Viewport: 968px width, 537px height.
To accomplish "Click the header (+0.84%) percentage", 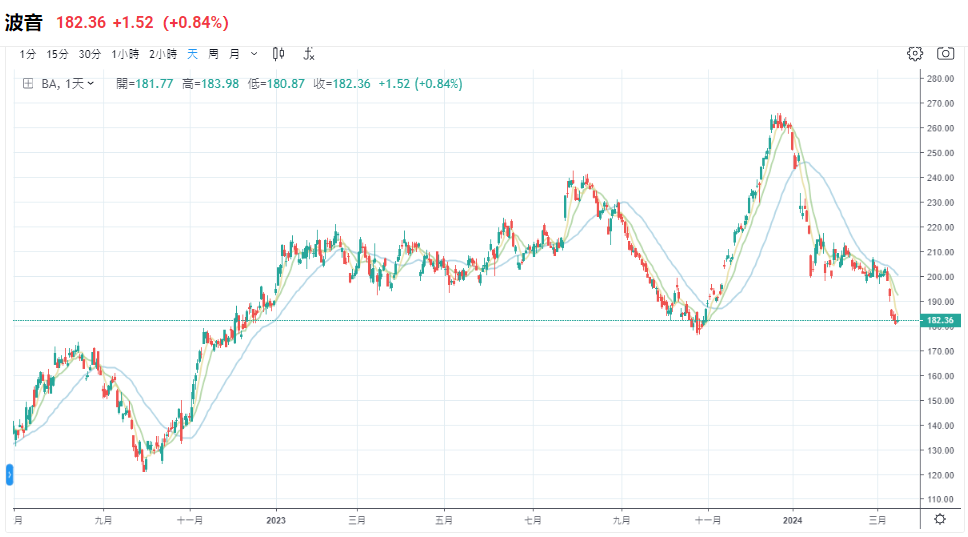I will [196, 23].
